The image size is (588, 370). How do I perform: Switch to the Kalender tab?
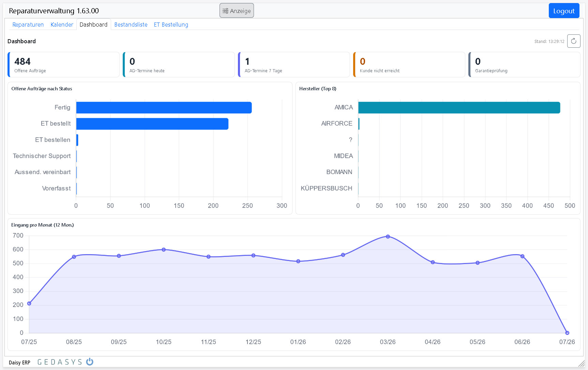[x=62, y=25]
